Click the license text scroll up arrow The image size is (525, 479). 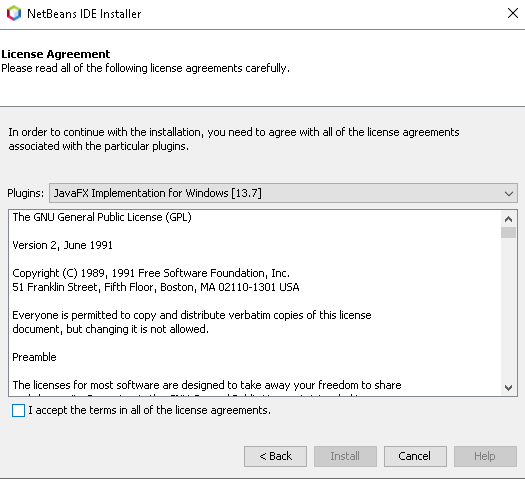coord(508,219)
